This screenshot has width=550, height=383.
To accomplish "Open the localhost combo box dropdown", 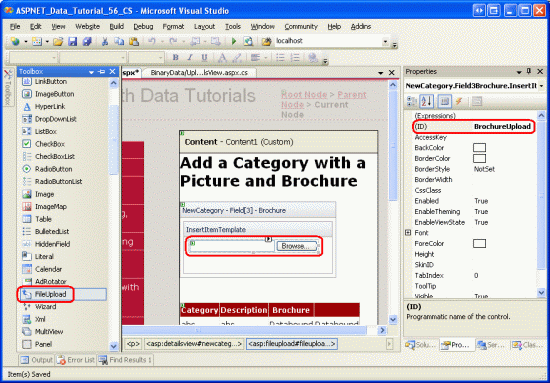I will coord(385,41).
